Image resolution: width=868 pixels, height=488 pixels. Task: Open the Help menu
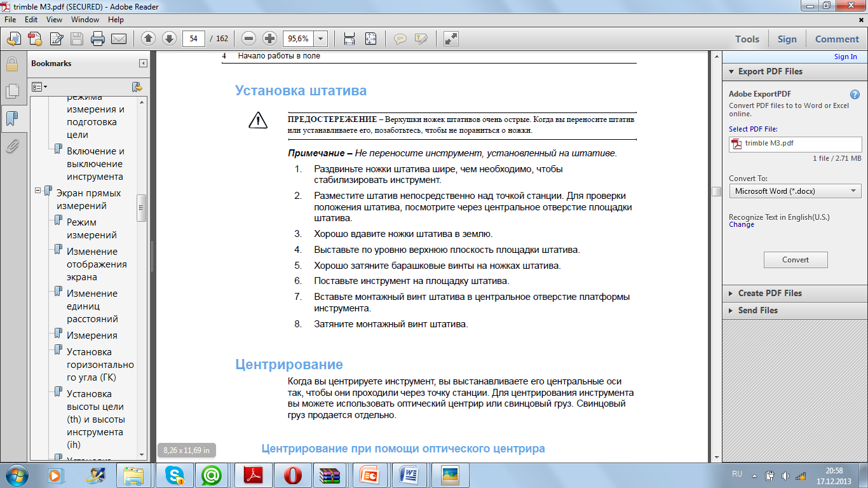[116, 20]
